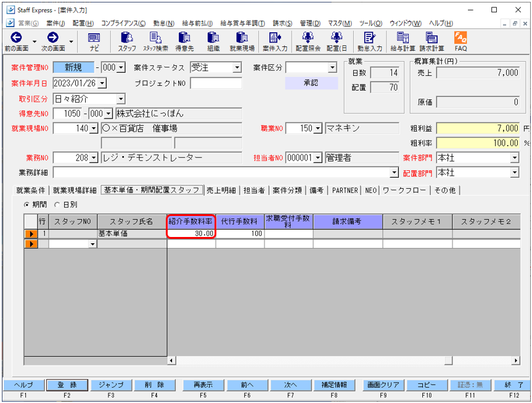The width and height of the screenshot is (532, 403).
Task: Expand the 就業現場NO 140 dropdown
Action: click(x=94, y=128)
